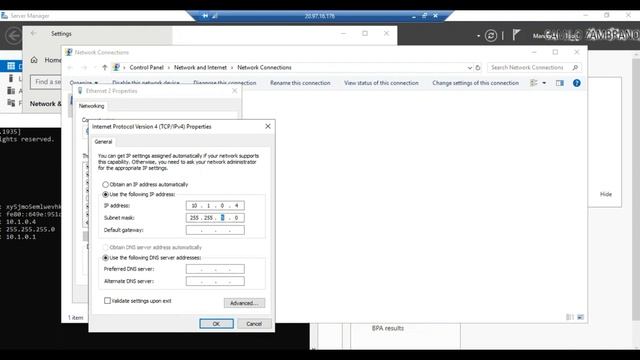This screenshot has height=360, width=640.
Task: Select Use the following IP address option
Action: [105, 194]
